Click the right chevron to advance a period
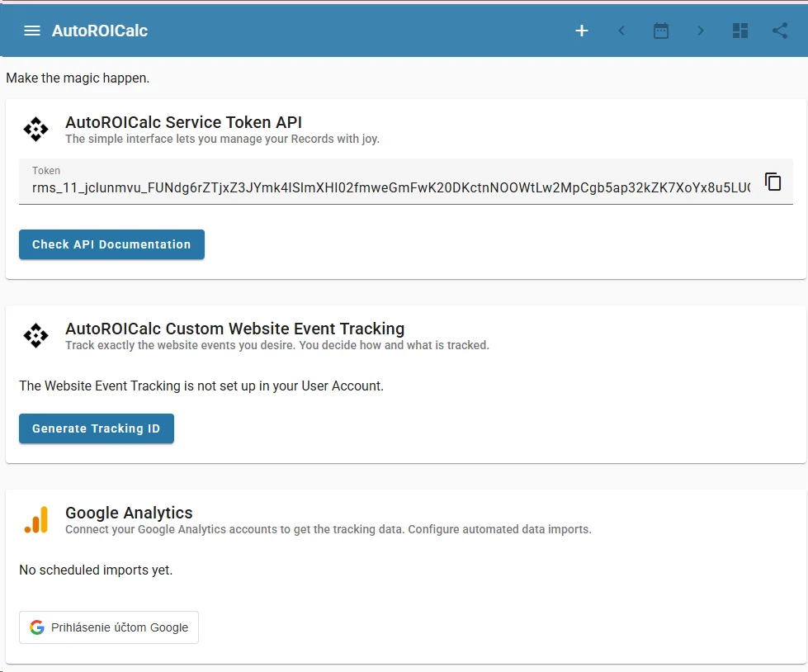 point(700,31)
